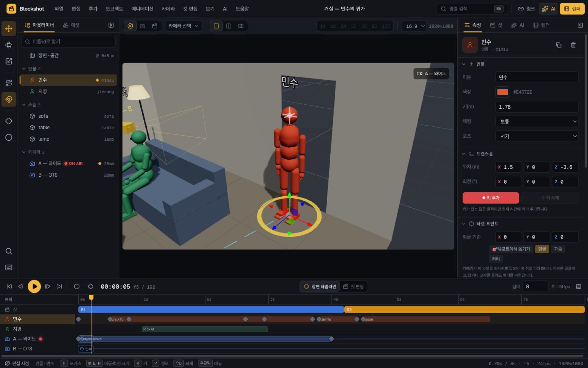Image resolution: width=588 pixels, height=368 pixels.
Task: Click the 링크 button in top bar
Action: 526,9
